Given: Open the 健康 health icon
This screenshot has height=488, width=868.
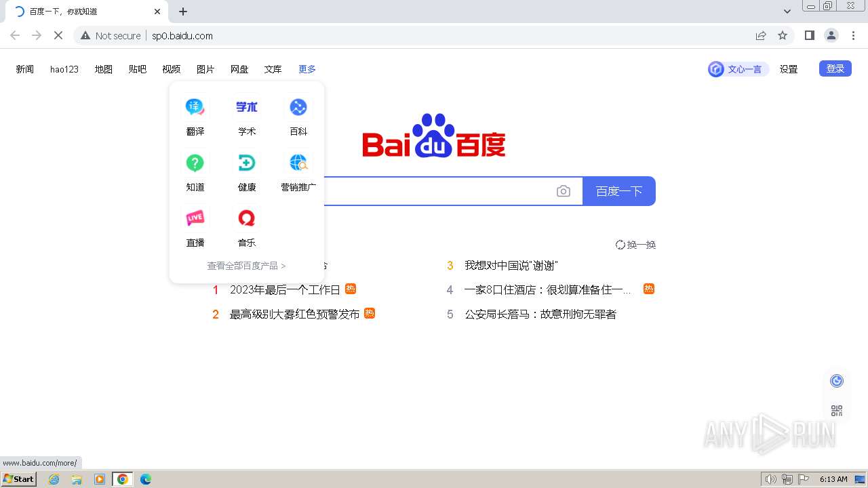Looking at the screenshot, I should [247, 163].
